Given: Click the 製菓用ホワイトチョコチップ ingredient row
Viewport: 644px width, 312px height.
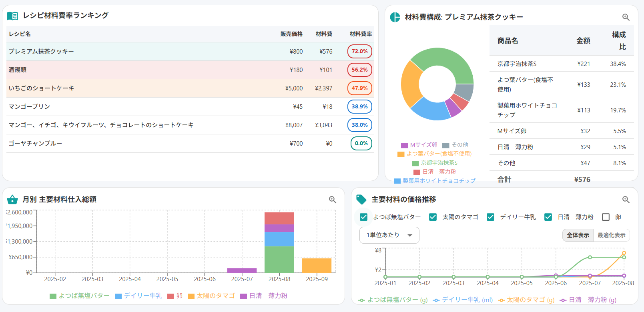Looking at the screenshot, I should 562,110.
